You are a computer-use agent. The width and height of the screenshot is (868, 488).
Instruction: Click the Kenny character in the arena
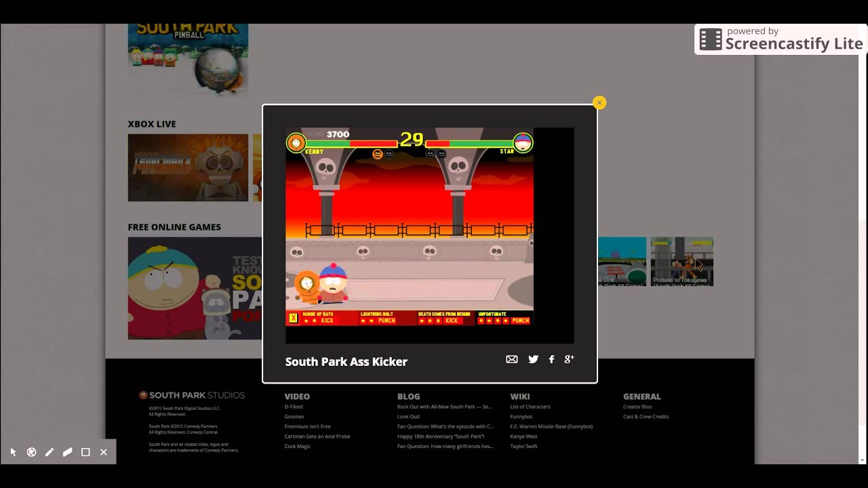(307, 286)
